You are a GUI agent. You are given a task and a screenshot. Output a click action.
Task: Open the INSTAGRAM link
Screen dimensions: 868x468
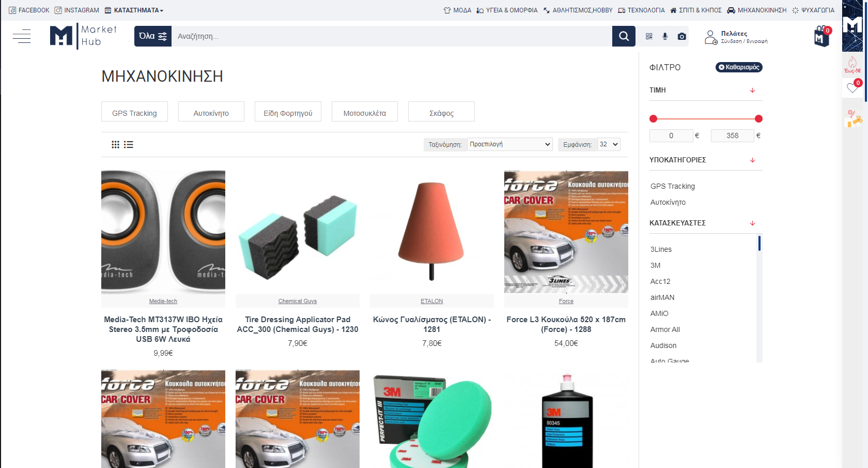(77, 10)
